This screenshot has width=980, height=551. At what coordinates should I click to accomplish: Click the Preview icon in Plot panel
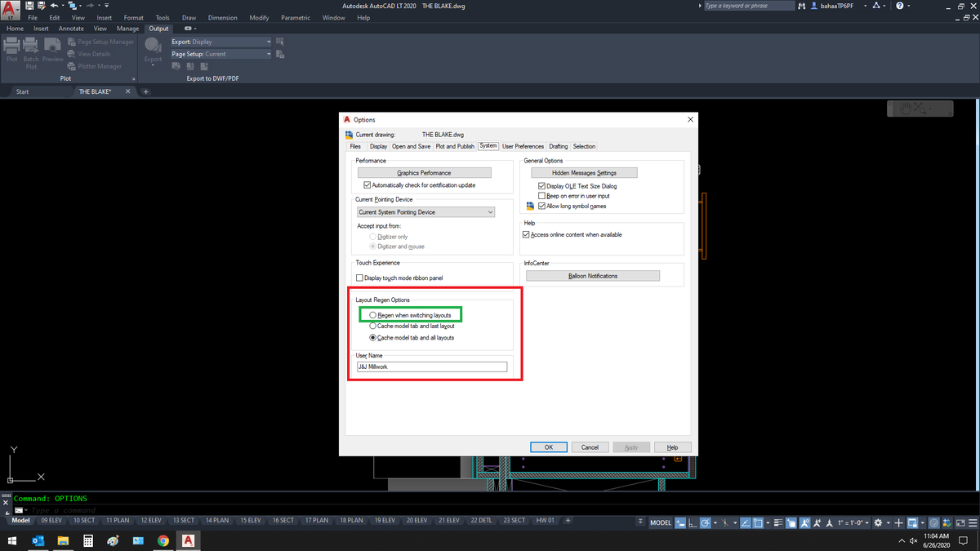pos(52,47)
